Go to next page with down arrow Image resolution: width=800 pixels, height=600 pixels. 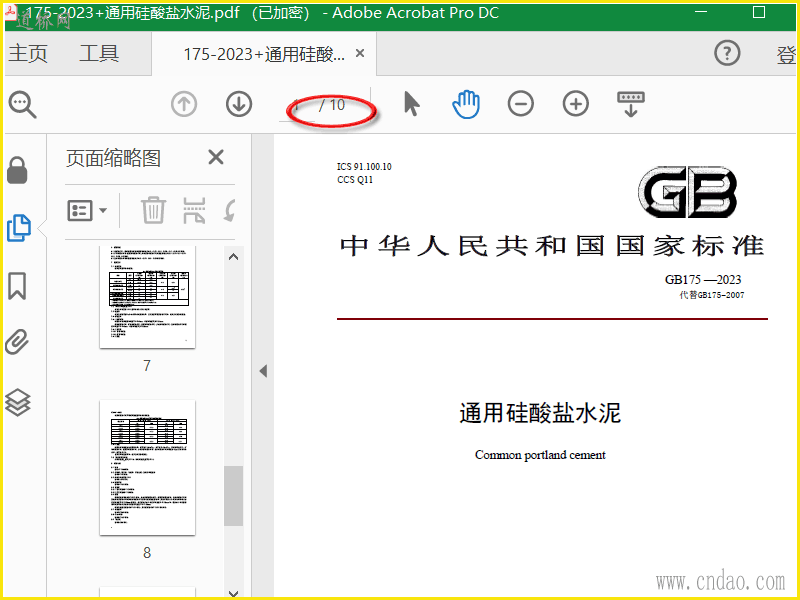pos(239,104)
